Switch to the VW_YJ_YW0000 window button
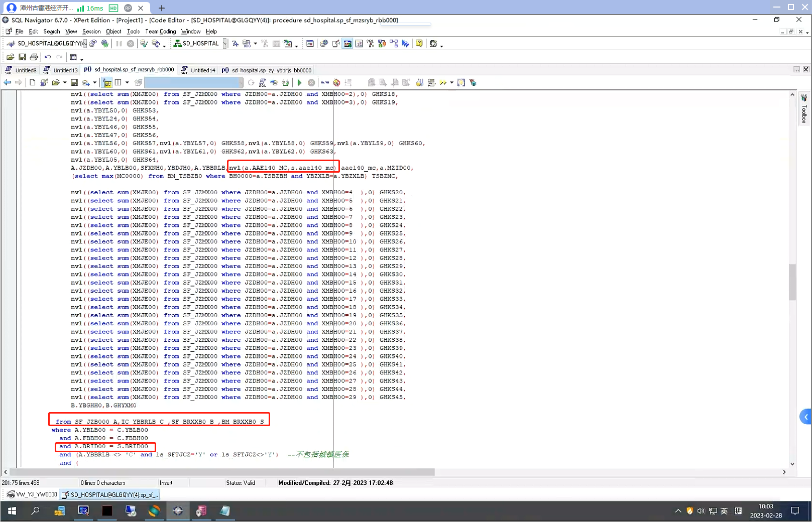The width and height of the screenshot is (812, 522). point(32,495)
